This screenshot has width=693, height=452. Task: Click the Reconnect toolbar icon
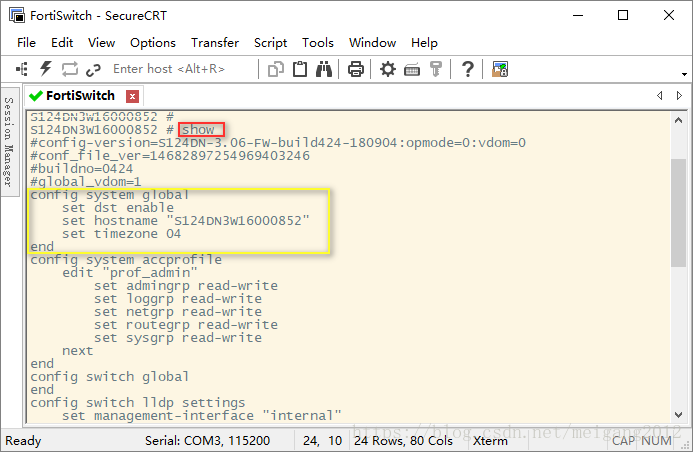[x=70, y=69]
